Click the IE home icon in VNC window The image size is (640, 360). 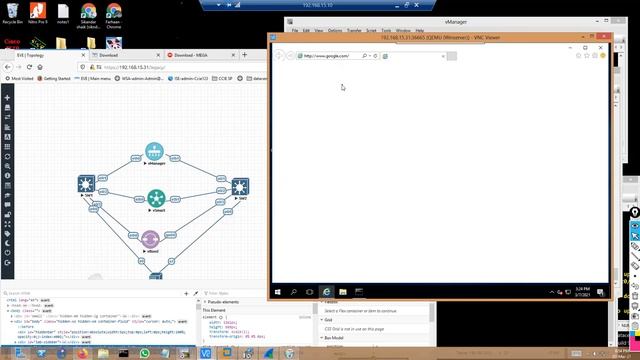click(578, 56)
